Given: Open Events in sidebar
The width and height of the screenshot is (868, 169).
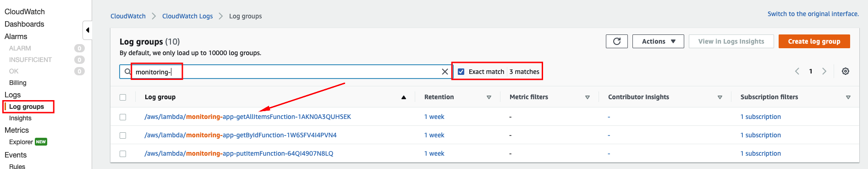Looking at the screenshot, I should coord(16,155).
